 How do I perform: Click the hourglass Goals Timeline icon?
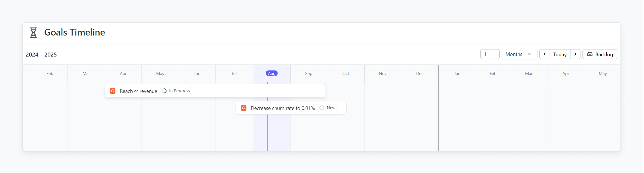click(x=33, y=32)
